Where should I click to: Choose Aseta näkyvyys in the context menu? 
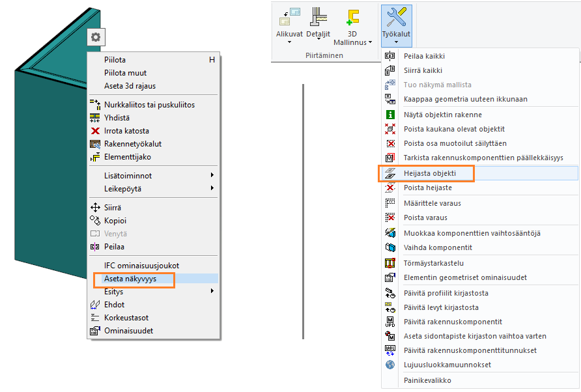pos(130,279)
